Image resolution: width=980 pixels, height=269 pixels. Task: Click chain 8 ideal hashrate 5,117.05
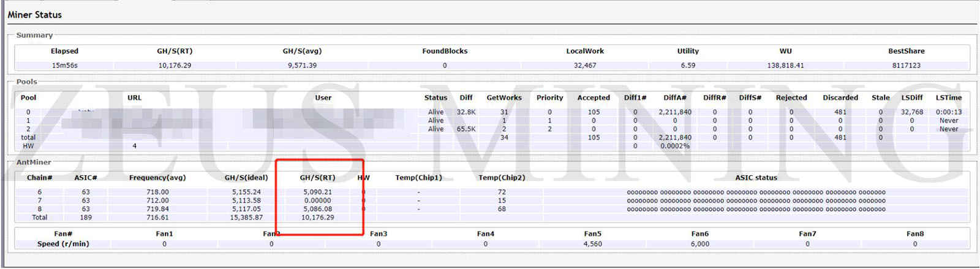(x=246, y=209)
